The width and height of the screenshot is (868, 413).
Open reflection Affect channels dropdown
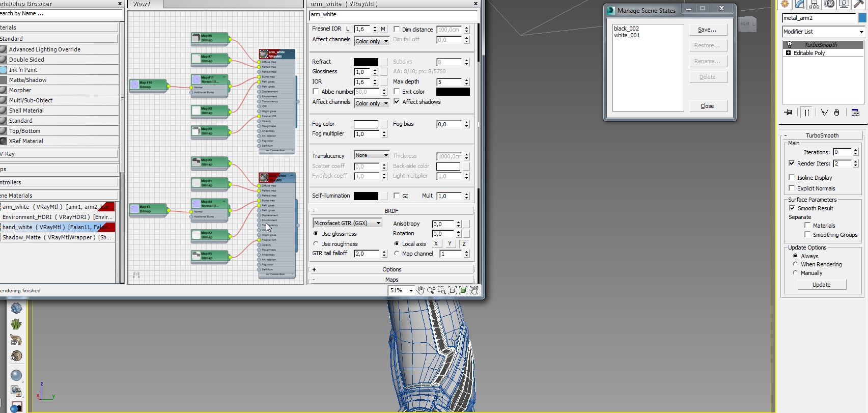[372, 41]
